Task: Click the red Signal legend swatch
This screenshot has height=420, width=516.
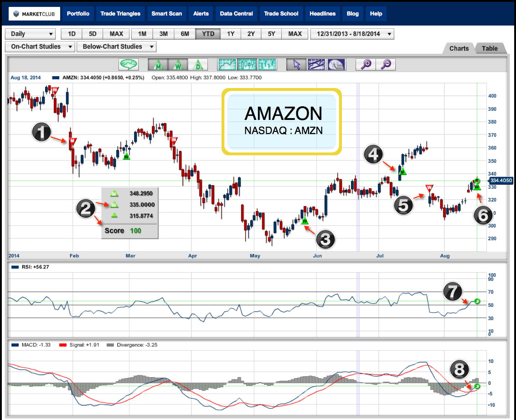Action: [x=63, y=345]
